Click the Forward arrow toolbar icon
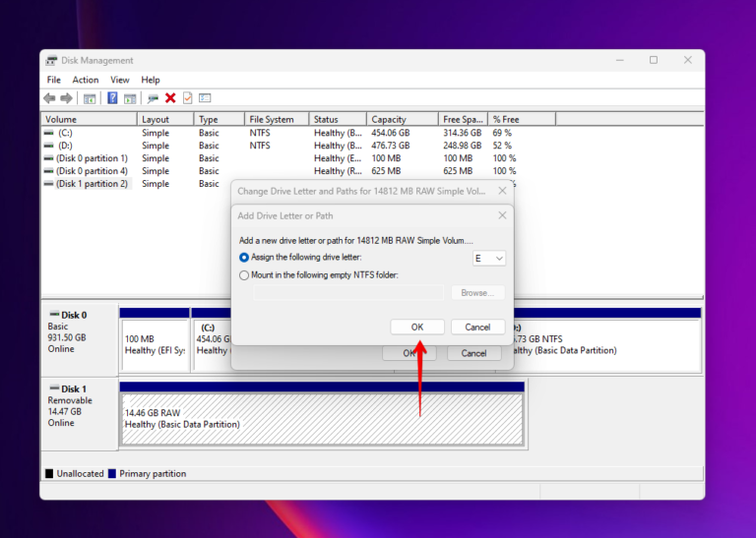 tap(66, 98)
